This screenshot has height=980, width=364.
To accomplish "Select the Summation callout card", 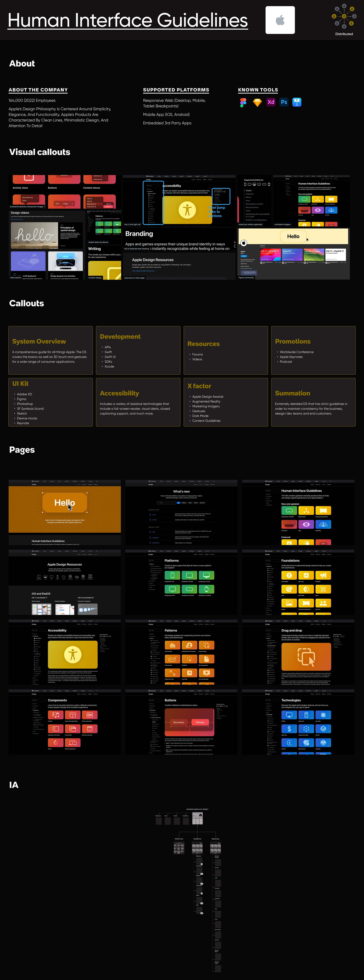I will 313,402.
